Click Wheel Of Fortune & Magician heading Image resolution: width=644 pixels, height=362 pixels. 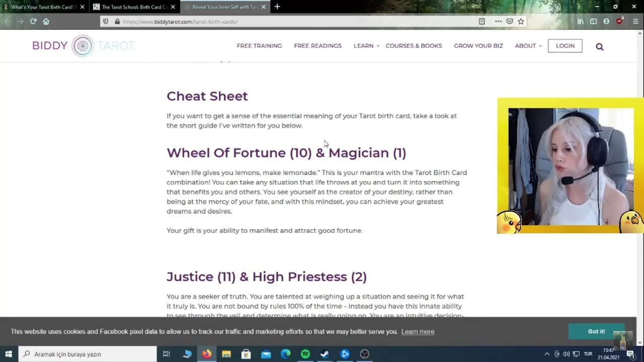pos(286,153)
